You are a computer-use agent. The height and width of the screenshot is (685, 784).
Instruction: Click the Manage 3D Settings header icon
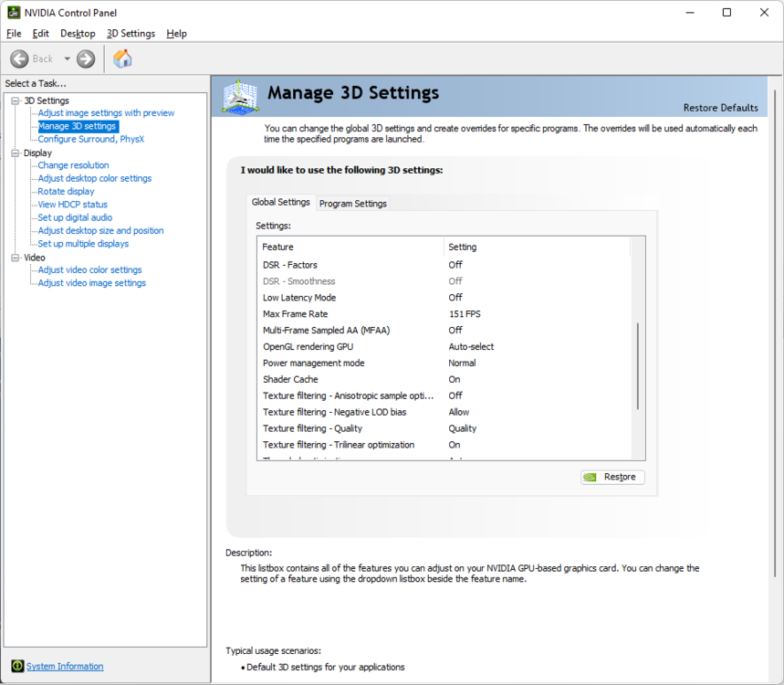241,97
